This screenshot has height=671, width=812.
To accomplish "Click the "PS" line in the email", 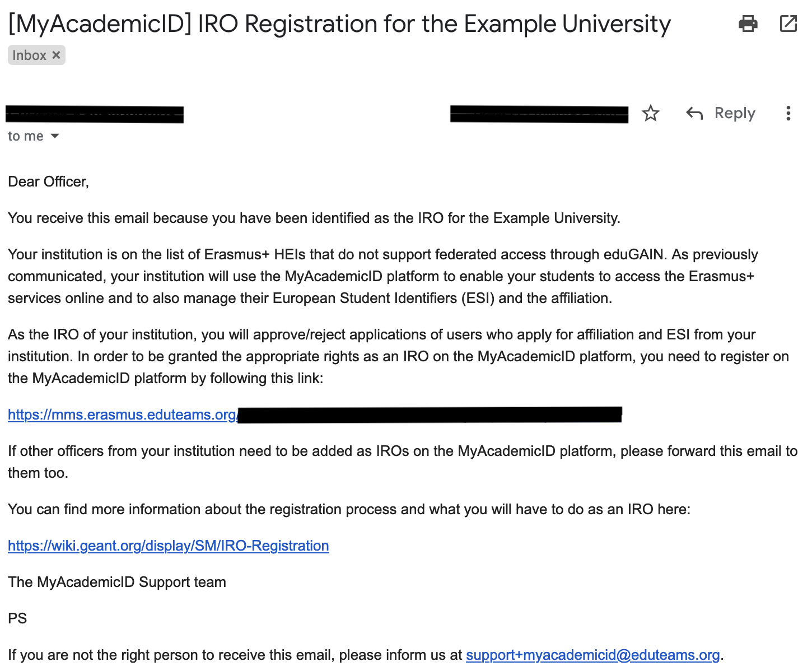I will pyautogui.click(x=17, y=618).
